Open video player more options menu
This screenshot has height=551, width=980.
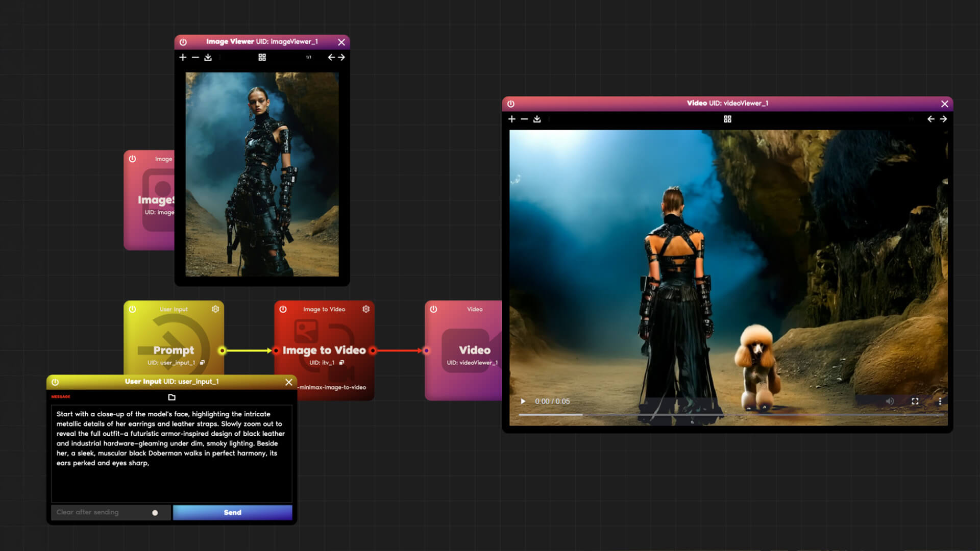tap(940, 402)
